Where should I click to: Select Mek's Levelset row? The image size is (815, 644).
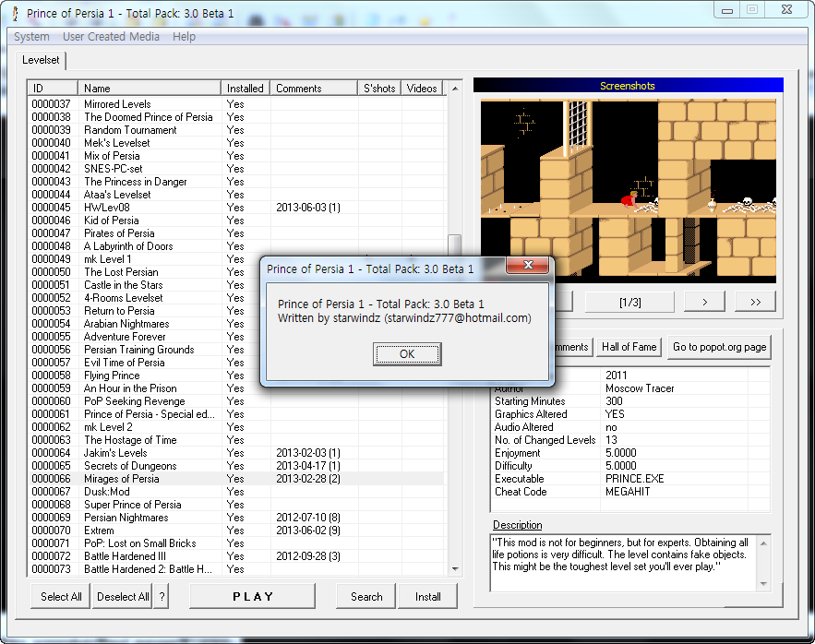236,143
